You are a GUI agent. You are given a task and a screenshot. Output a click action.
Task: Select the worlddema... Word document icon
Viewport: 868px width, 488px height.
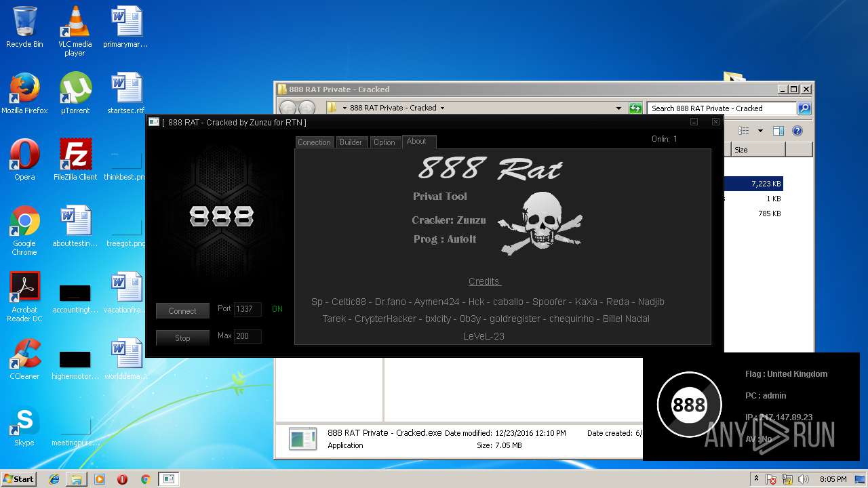125,359
